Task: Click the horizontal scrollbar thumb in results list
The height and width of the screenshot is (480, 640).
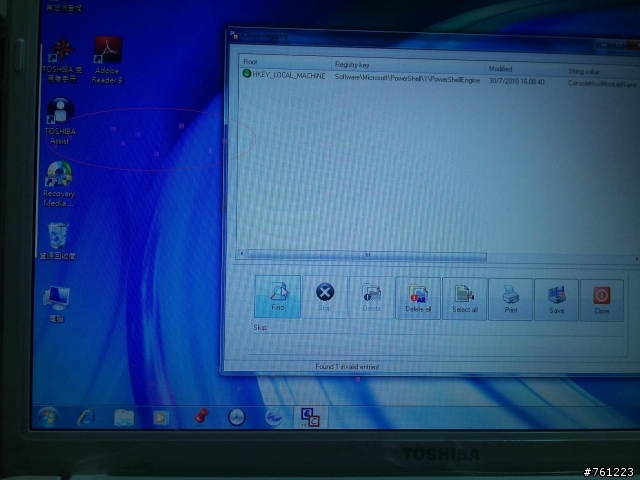Action: (367, 256)
